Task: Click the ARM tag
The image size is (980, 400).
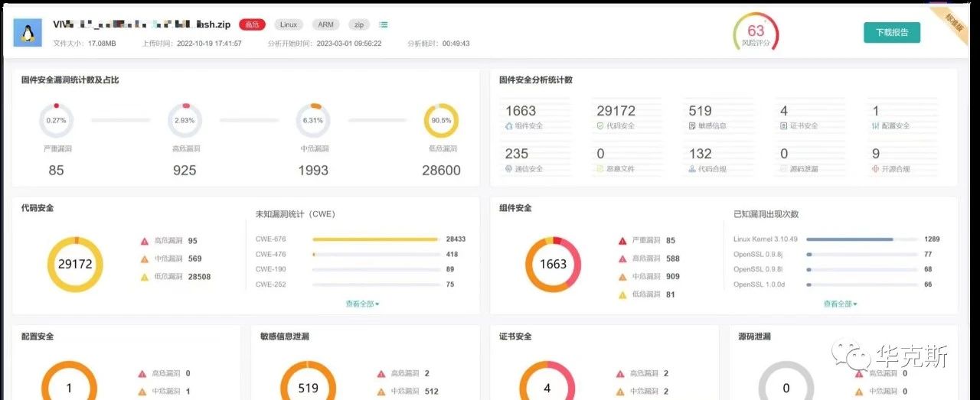Action: pos(325,24)
